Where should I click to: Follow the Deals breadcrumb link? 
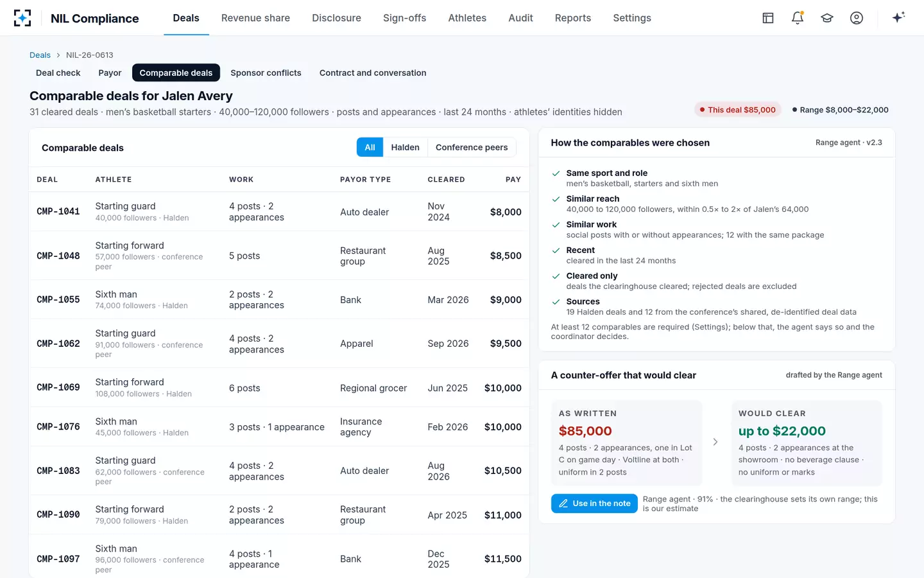click(40, 55)
